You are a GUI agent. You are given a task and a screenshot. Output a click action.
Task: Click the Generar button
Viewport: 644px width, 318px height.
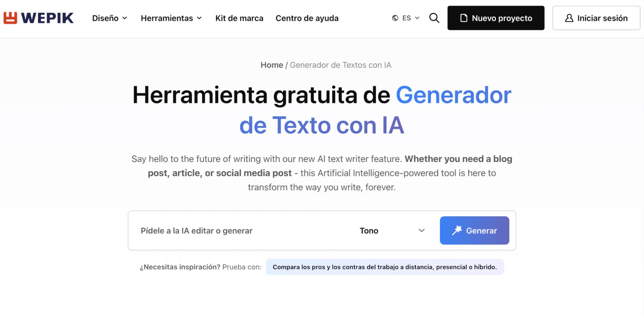(474, 230)
